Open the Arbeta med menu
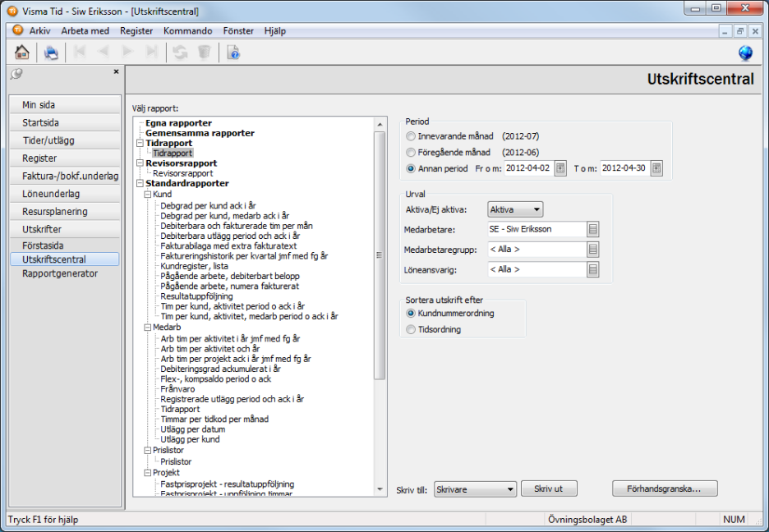Image resolution: width=769 pixels, height=532 pixels. tap(85, 31)
